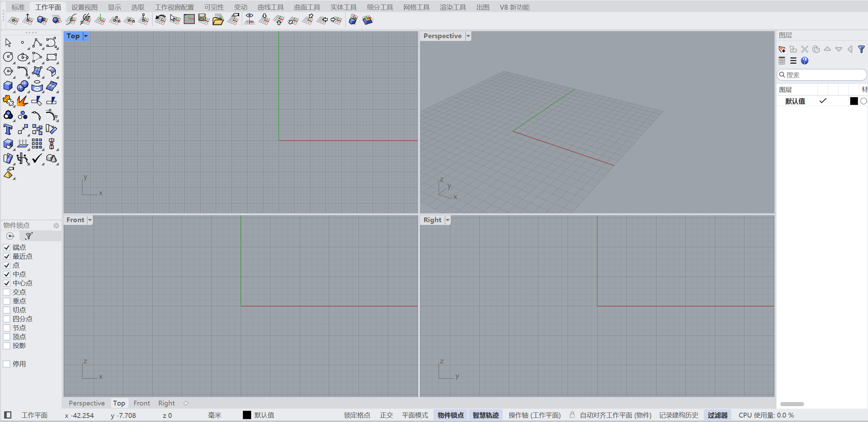Viewport: 868px width, 422px height.
Task: Open the 细分工具 toolbar tab
Action: 380,7
